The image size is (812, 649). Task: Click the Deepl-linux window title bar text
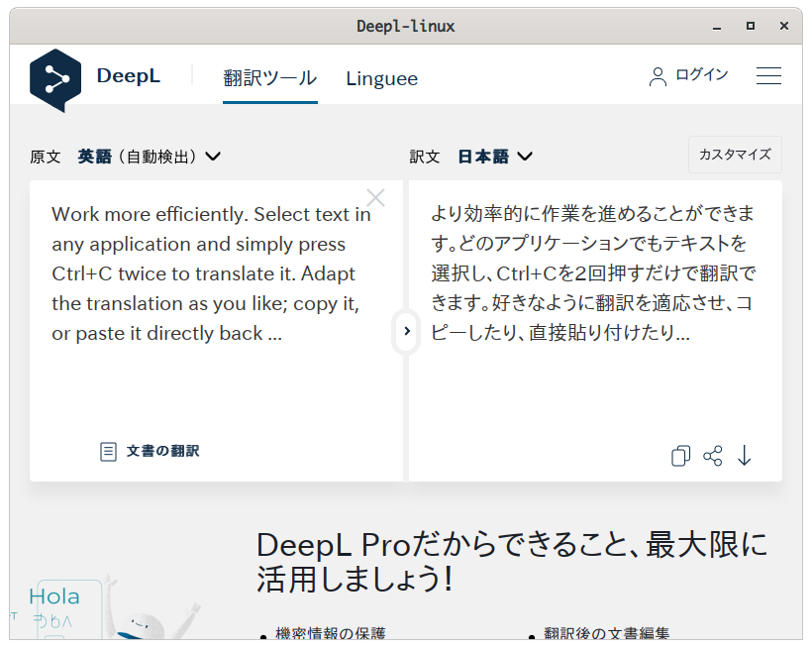[405, 26]
